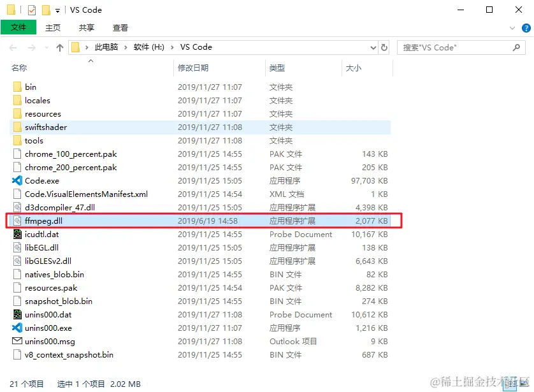Sort by the 类型 column header
This screenshot has width=534, height=392.
(277, 68)
